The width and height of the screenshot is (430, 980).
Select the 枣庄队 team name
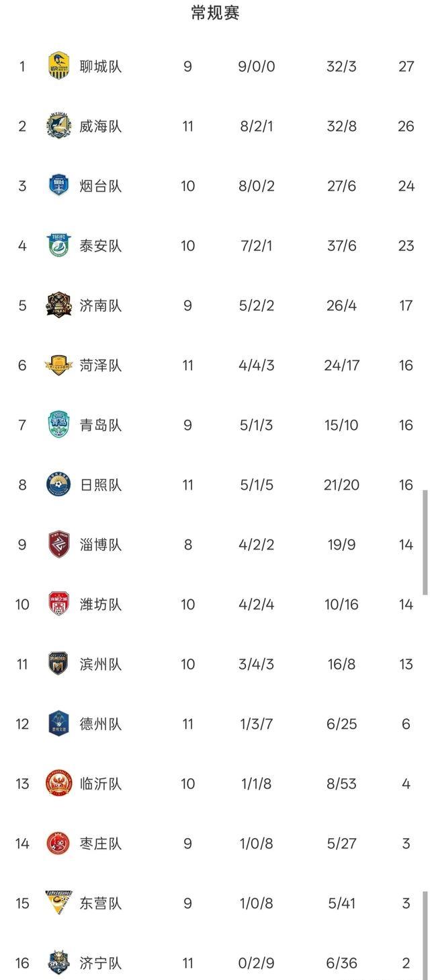101,843
